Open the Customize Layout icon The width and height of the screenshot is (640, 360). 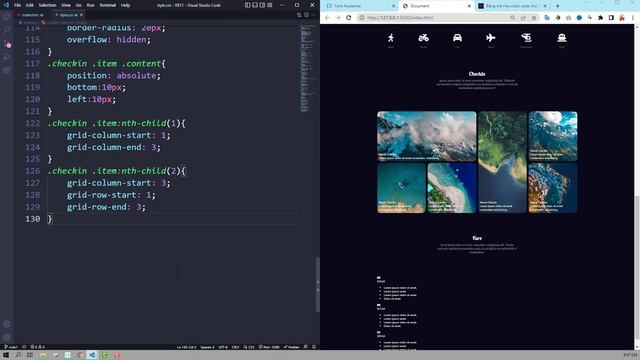point(270,5)
